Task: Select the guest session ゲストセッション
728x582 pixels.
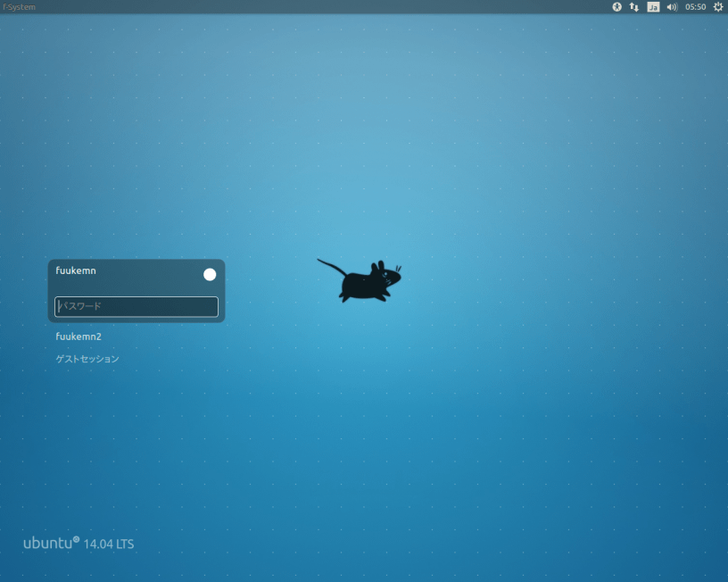Action: [87, 359]
